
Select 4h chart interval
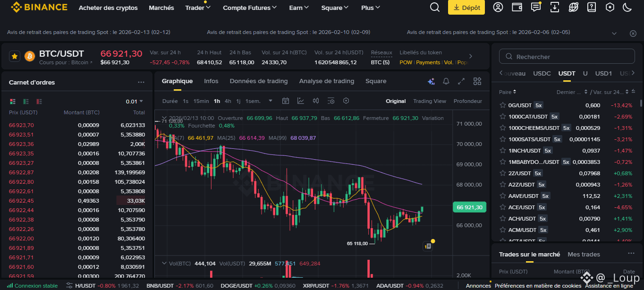(228, 101)
